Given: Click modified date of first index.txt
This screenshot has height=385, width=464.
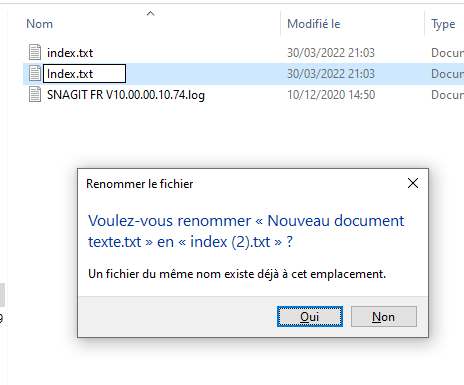Looking at the screenshot, I should coord(331,53).
